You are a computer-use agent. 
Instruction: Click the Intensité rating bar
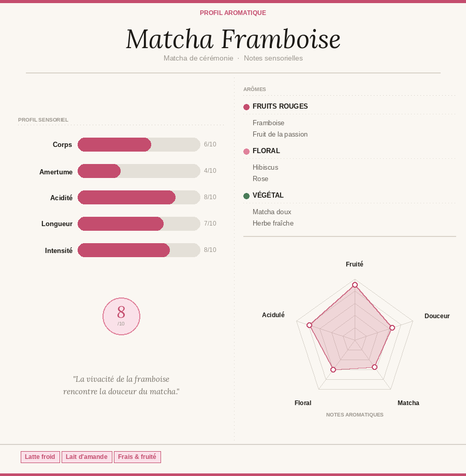click(x=139, y=250)
